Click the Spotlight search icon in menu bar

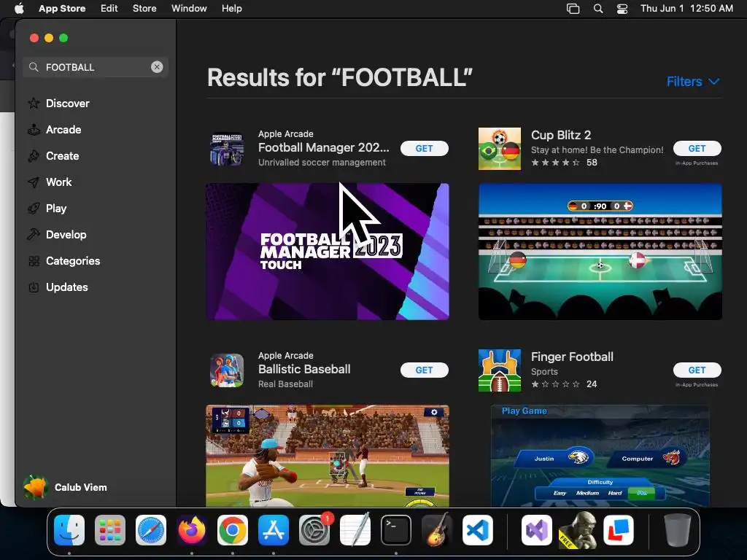(x=598, y=8)
